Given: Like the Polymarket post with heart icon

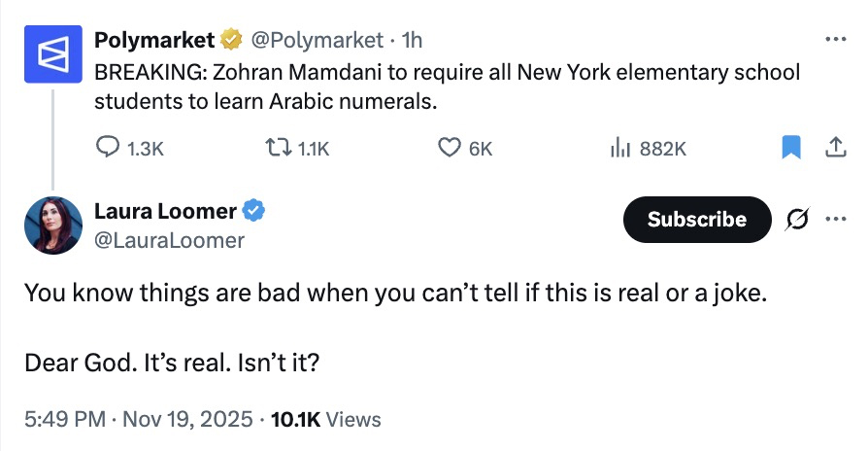Looking at the screenshot, I should [x=448, y=148].
